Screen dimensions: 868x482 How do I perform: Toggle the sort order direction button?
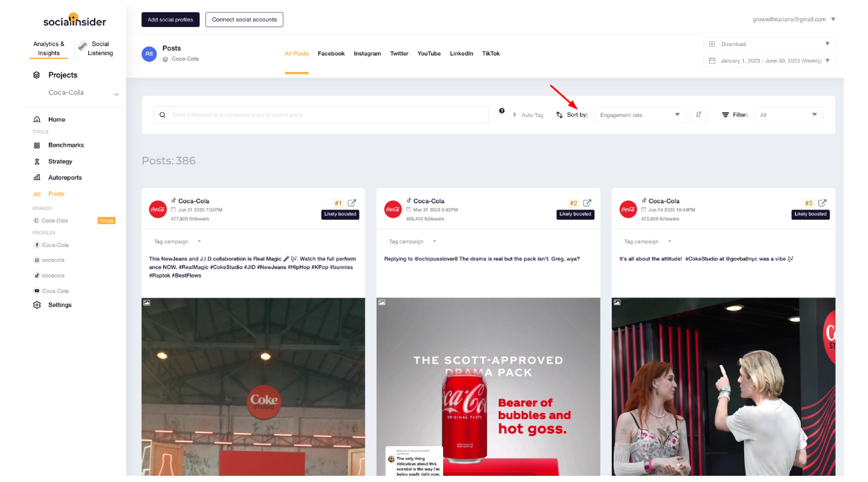point(699,115)
